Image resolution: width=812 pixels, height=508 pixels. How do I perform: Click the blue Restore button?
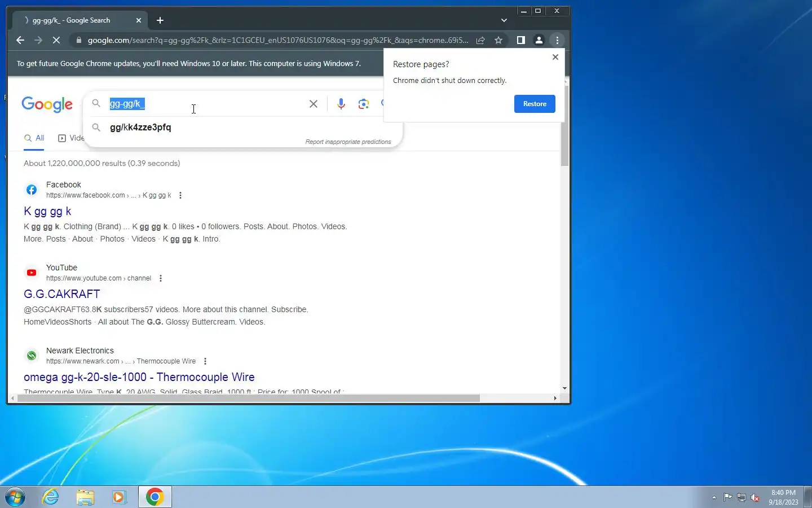[x=535, y=104]
